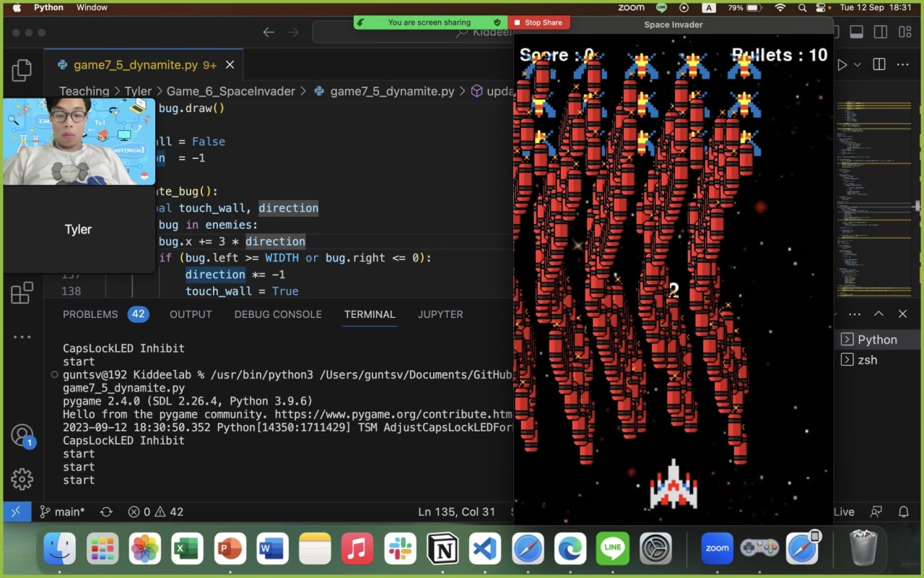The width and height of the screenshot is (924, 578).
Task: Open notifications bell in status bar
Action: click(x=903, y=512)
